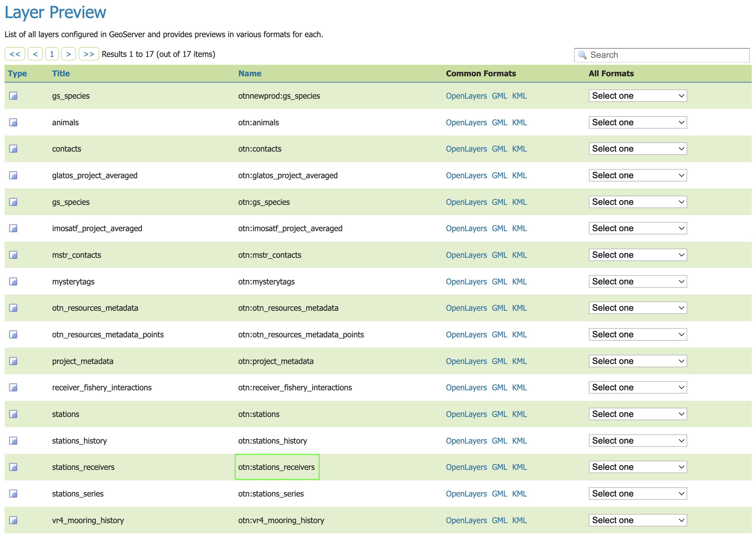
Task: Sort layers by the Name column header
Action: click(250, 73)
